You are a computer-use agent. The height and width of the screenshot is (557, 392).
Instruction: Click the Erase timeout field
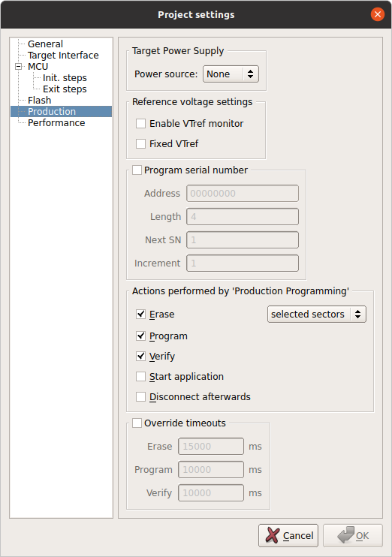[211, 446]
